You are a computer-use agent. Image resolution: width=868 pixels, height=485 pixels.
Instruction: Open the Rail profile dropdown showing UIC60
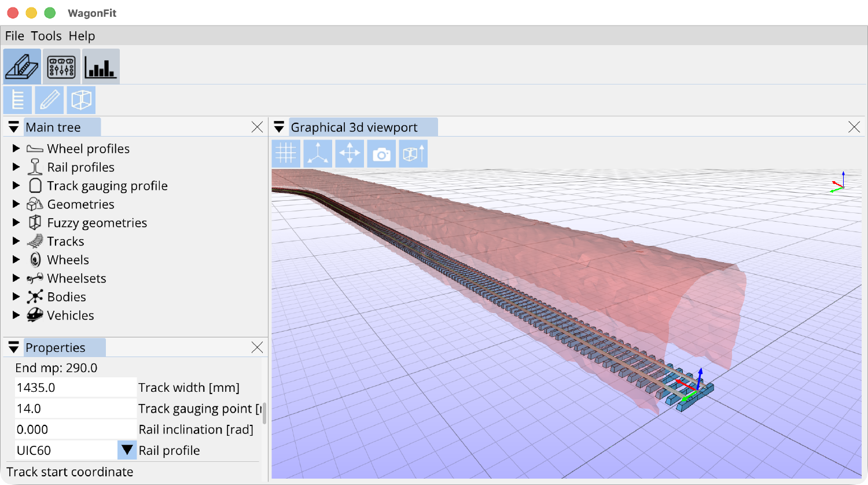(x=126, y=450)
